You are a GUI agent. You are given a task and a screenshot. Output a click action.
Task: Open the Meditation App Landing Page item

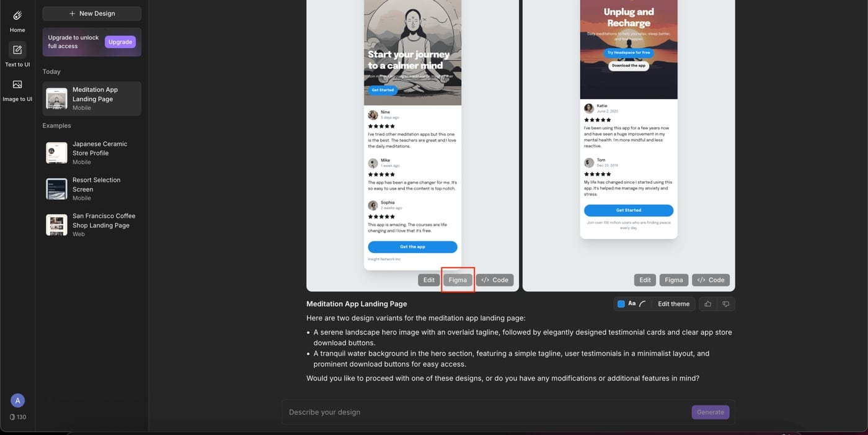92,99
